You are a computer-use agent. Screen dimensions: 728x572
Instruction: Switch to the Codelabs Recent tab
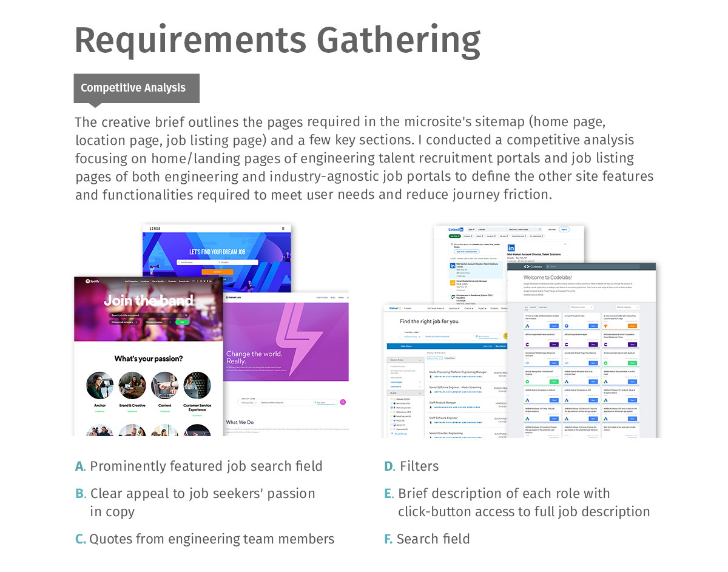(x=533, y=307)
